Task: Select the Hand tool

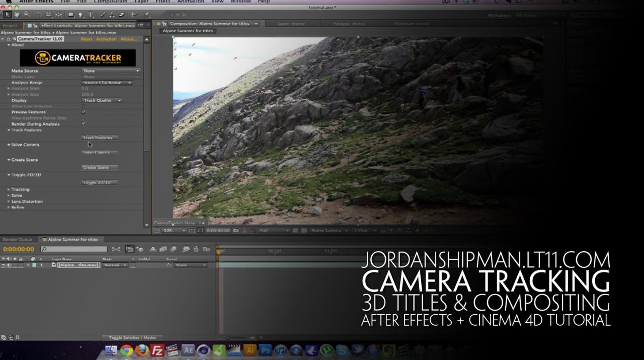Action: (x=17, y=14)
